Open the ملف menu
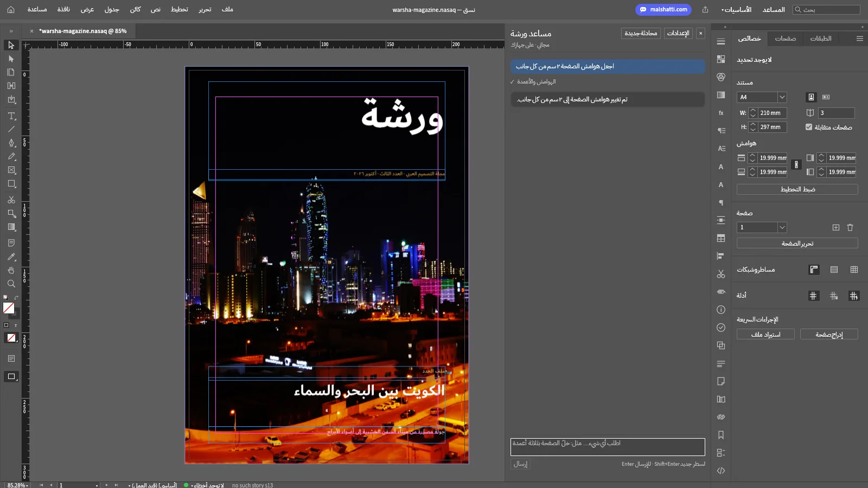The image size is (868, 488). pos(228,9)
